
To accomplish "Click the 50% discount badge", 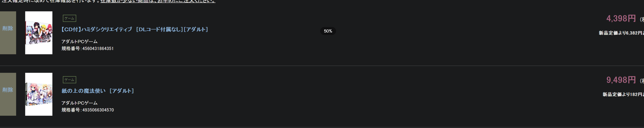I will [328, 31].
